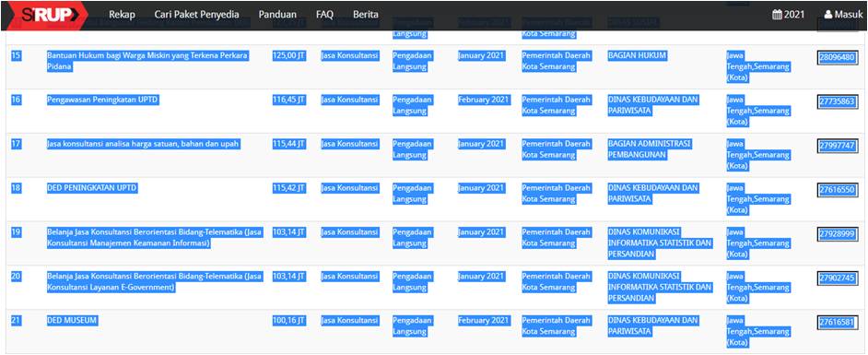Viewport: 868px width, 355px height.
Task: Open package ID 27902745
Action: coord(838,278)
